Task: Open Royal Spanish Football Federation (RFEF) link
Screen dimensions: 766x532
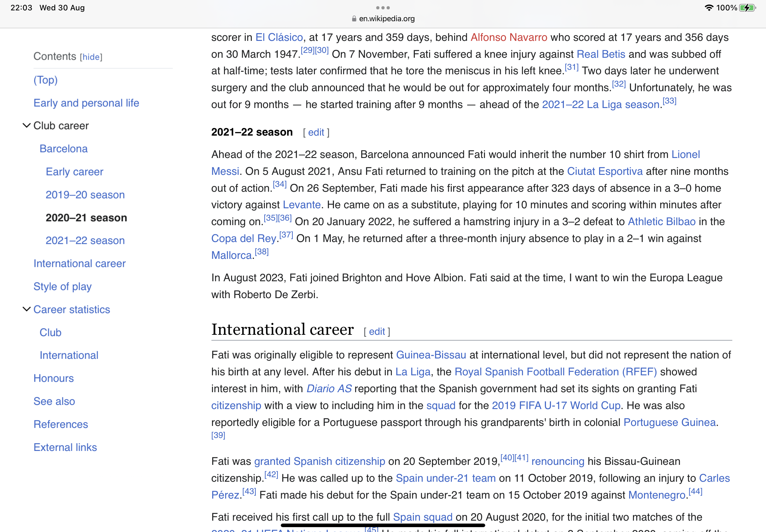Action: [556, 372]
